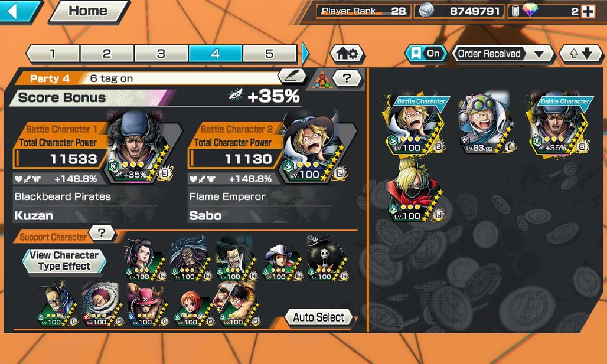Screen dimensions: 607x364
Task: Add rainbow diamonds with plus icon
Action: (588, 12)
